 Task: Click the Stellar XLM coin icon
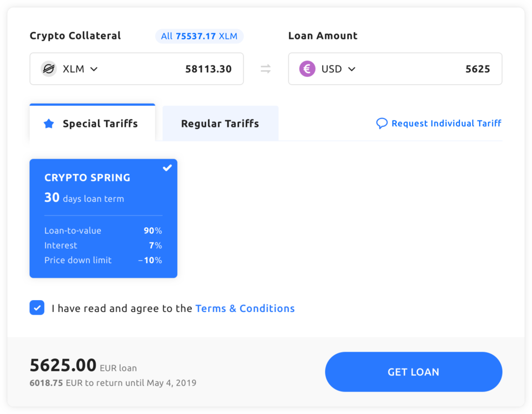pyautogui.click(x=49, y=69)
